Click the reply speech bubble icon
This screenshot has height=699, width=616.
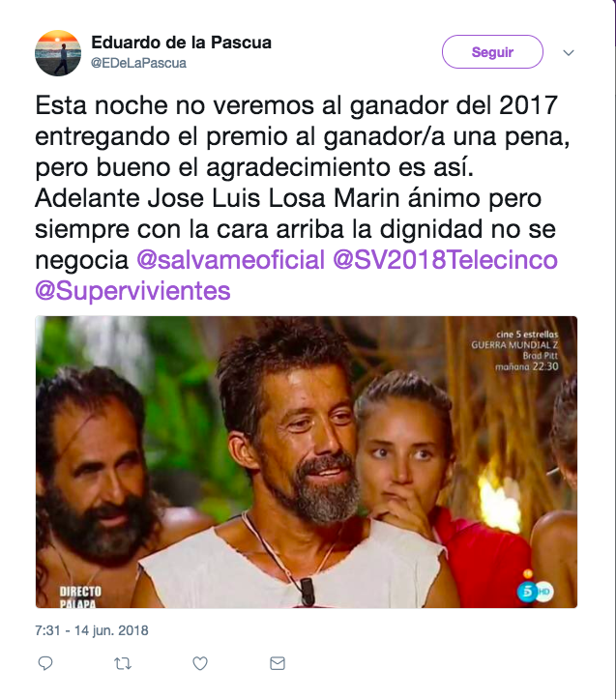(x=45, y=663)
